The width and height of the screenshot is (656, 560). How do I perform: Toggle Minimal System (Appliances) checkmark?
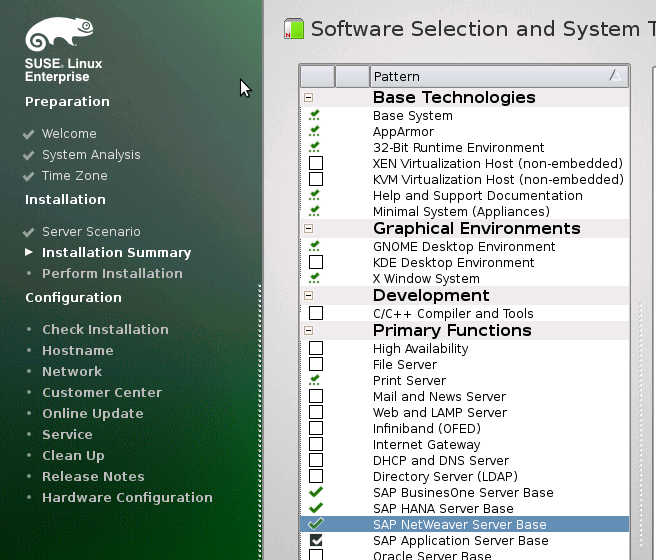(315, 211)
